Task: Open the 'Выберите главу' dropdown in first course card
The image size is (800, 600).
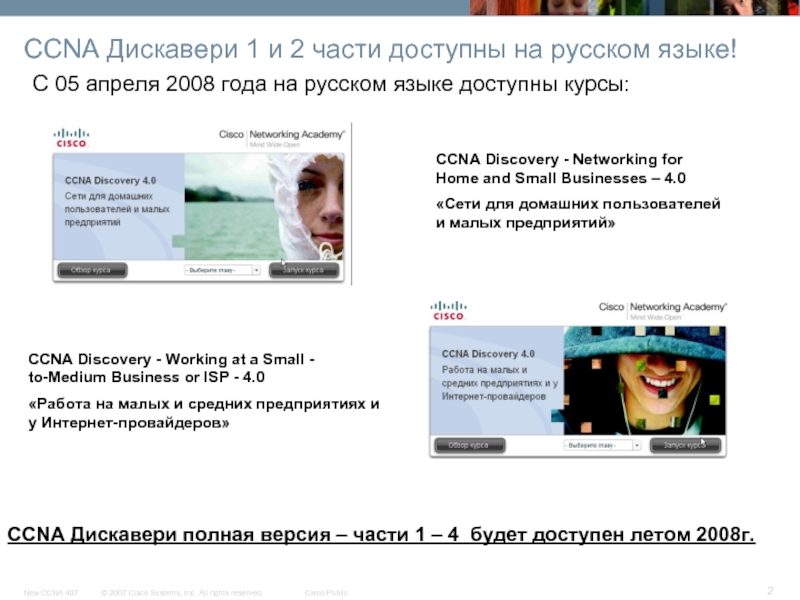Action: click(x=222, y=270)
